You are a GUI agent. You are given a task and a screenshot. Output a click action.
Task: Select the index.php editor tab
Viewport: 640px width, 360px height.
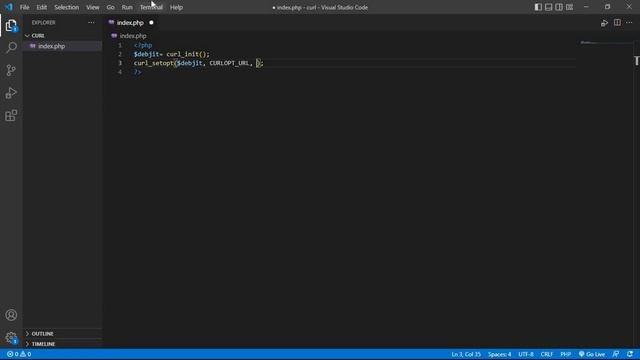click(x=130, y=23)
